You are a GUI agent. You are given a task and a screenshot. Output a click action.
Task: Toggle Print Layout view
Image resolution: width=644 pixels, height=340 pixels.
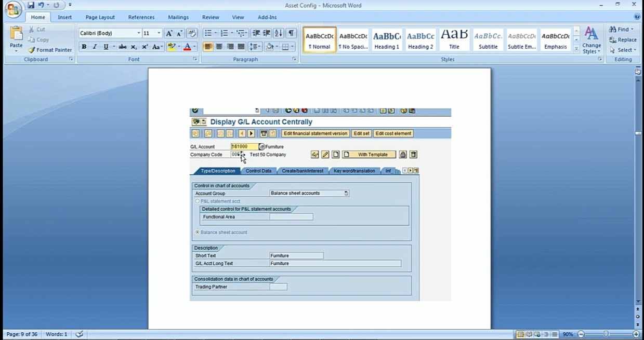tap(520, 334)
